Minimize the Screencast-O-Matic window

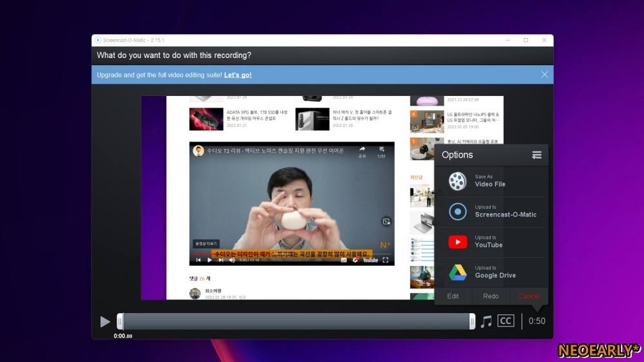507,41
